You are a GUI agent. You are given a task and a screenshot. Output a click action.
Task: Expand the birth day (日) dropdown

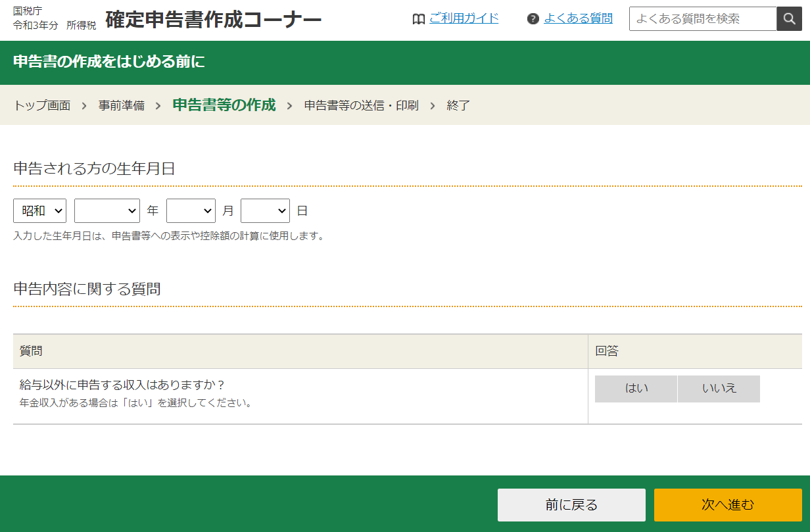coord(265,210)
